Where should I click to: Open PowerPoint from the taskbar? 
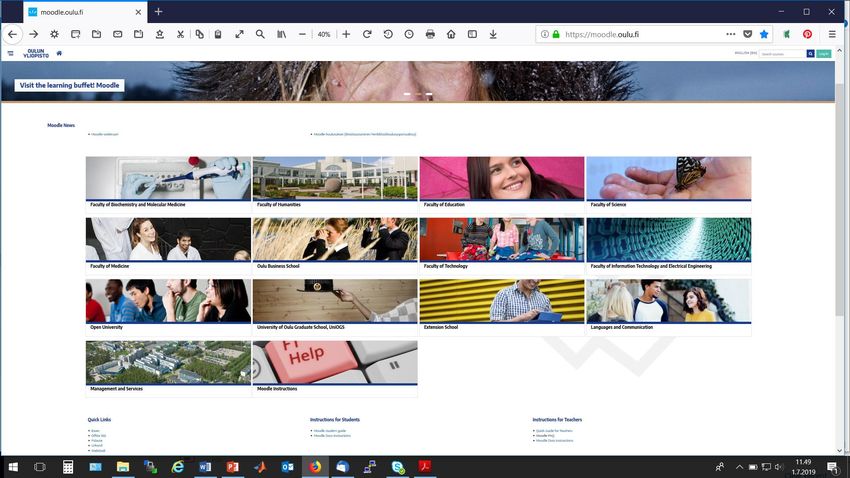(233, 467)
